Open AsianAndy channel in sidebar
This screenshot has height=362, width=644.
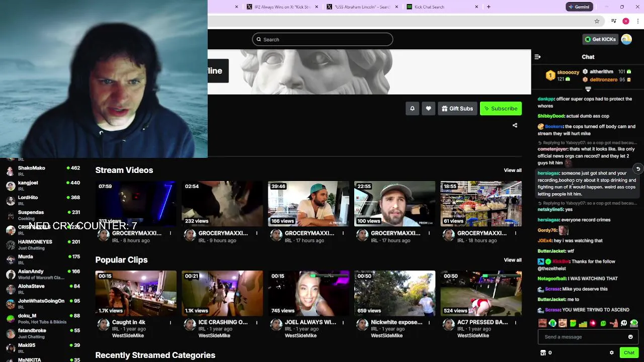point(43,274)
